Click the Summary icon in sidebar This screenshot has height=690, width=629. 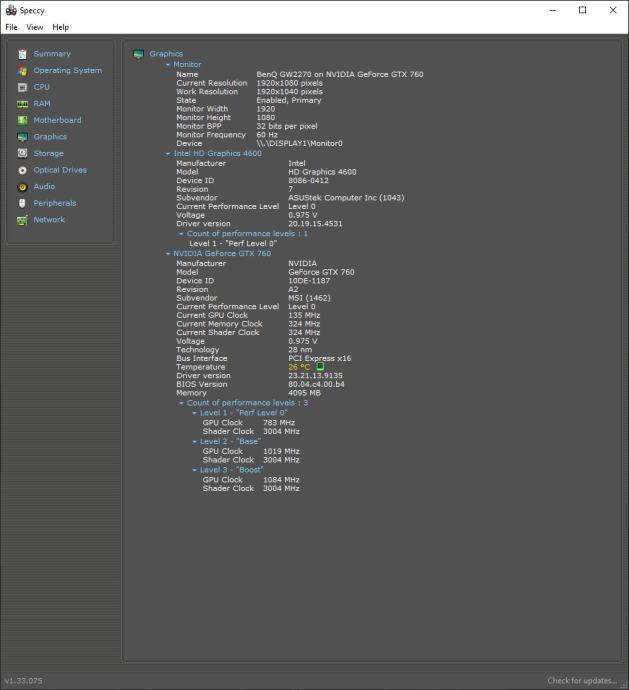[22, 54]
